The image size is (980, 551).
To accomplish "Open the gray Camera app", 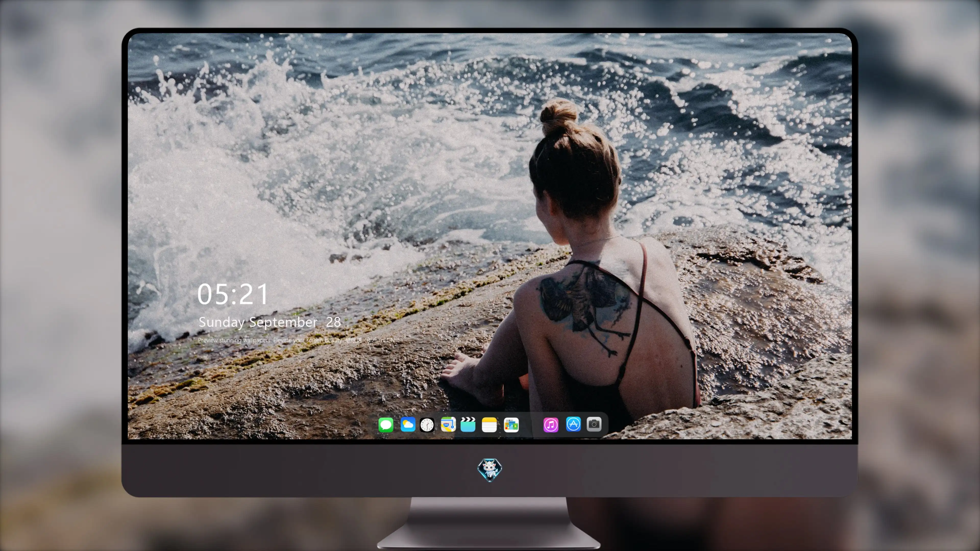I will (x=594, y=424).
